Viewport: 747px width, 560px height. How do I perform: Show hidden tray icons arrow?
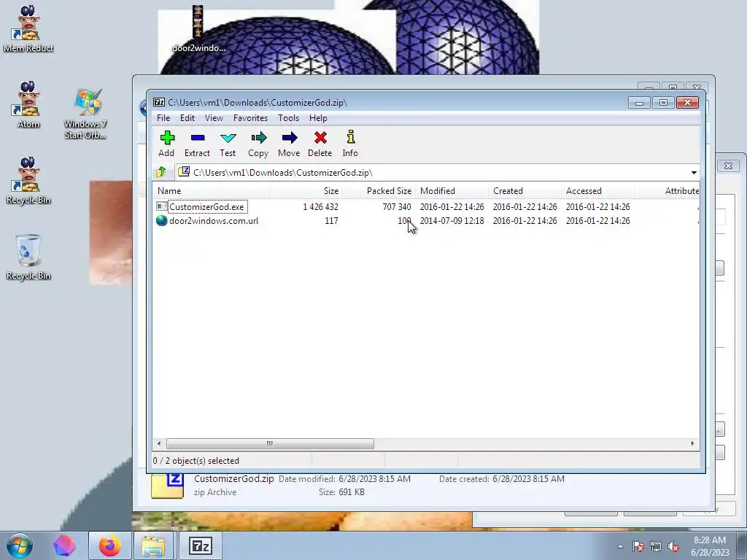click(x=620, y=547)
